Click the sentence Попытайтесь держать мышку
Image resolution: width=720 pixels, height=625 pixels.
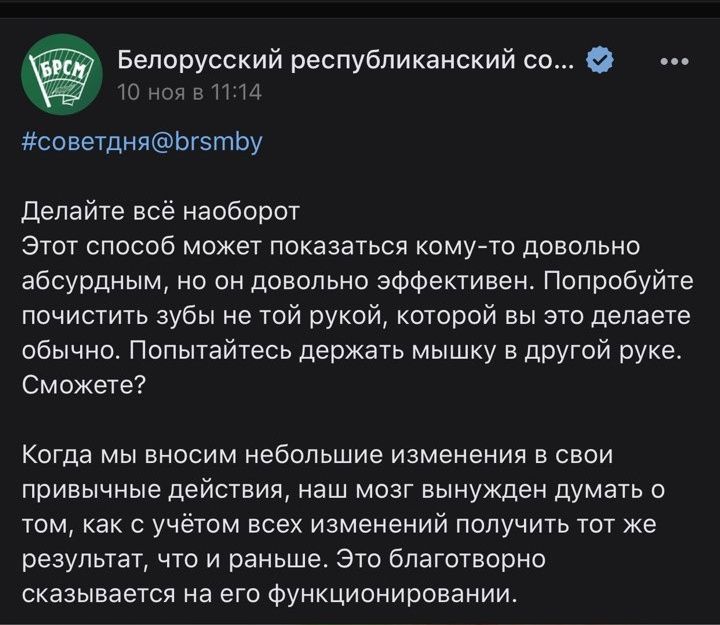point(405,351)
